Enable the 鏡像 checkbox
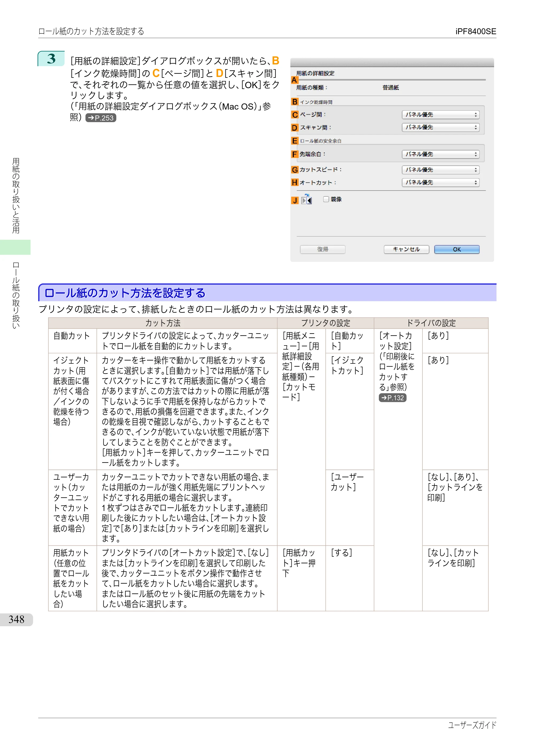The width and height of the screenshot is (535, 756). tap(326, 199)
